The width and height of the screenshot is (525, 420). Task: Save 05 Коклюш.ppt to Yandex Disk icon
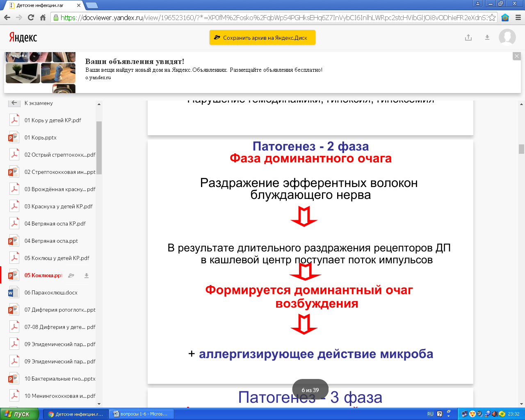pyautogui.click(x=71, y=276)
